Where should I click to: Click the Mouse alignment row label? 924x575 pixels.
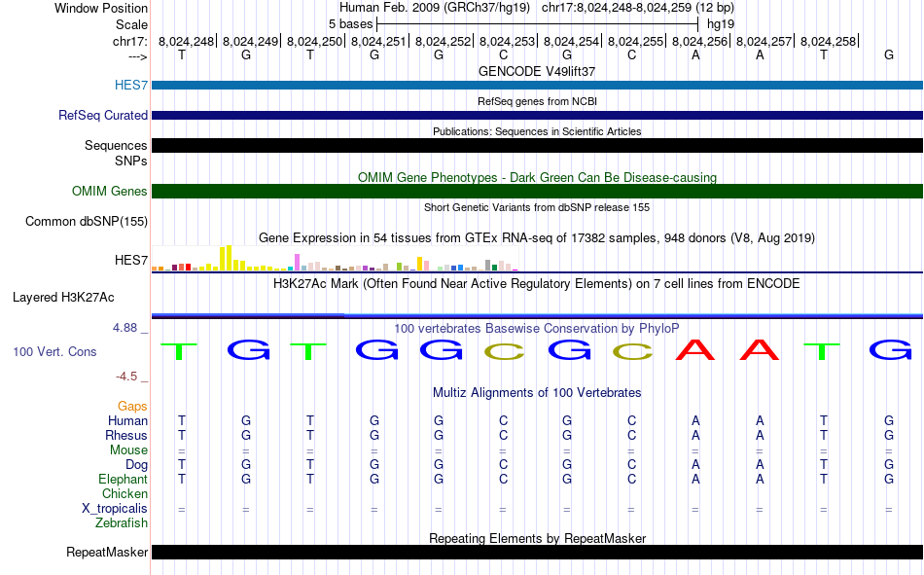128,449
